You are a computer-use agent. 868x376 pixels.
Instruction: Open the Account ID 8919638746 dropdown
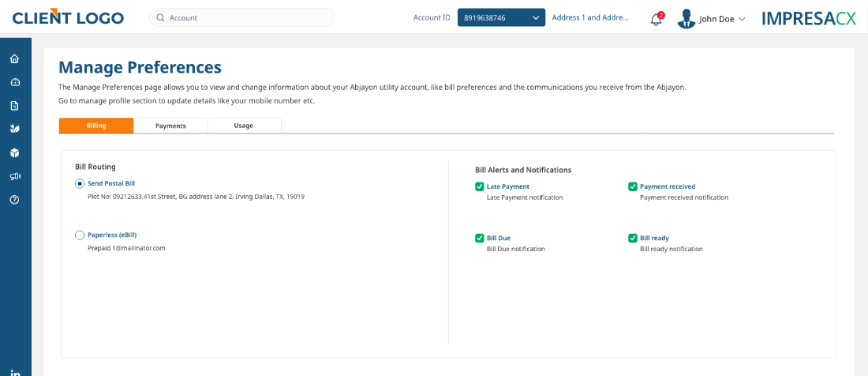click(x=501, y=17)
